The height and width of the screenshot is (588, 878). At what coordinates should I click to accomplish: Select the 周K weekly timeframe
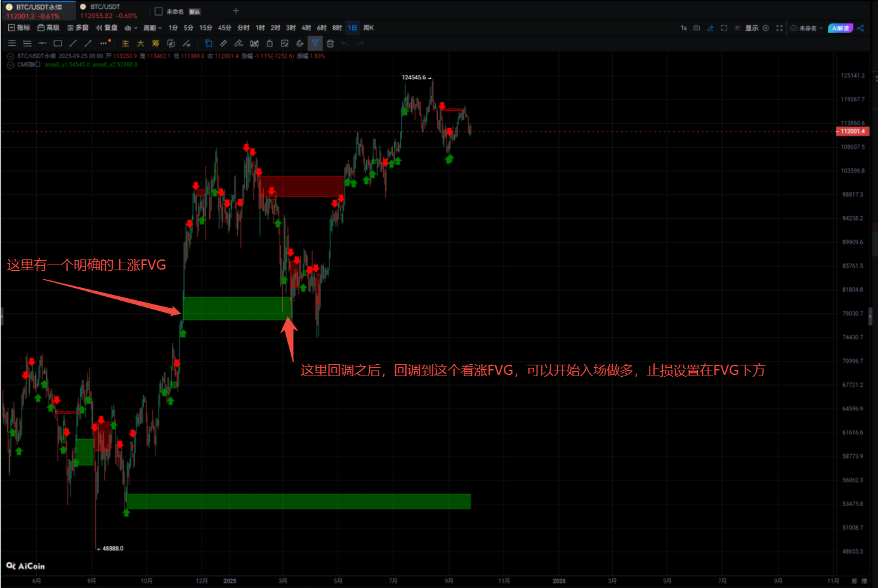369,28
